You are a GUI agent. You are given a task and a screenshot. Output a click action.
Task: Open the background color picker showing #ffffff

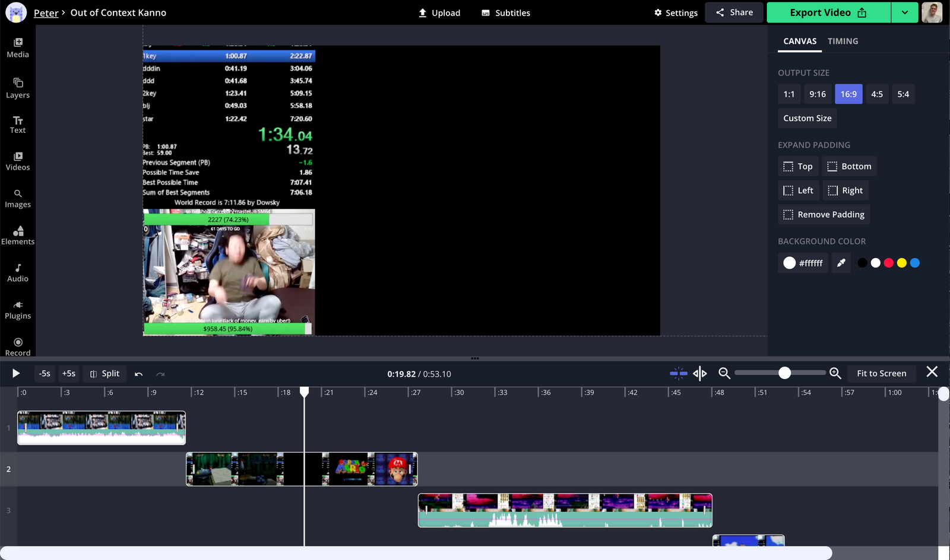tap(802, 262)
